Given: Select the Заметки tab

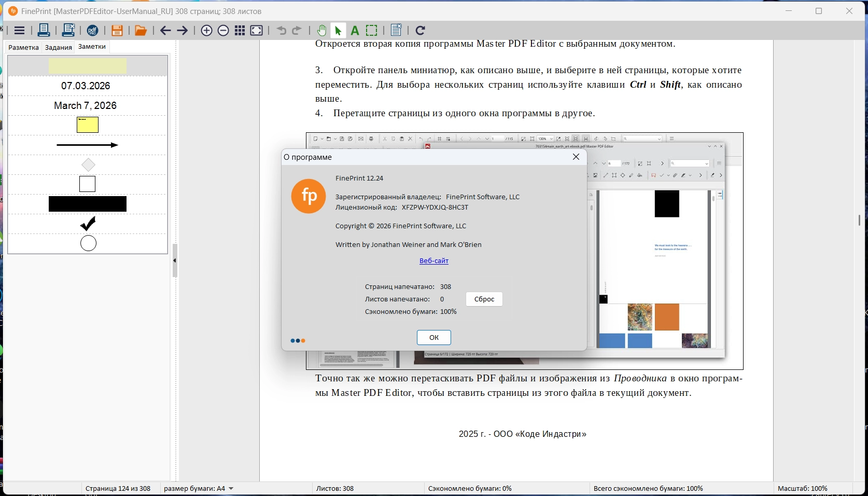Looking at the screenshot, I should pyautogui.click(x=92, y=47).
